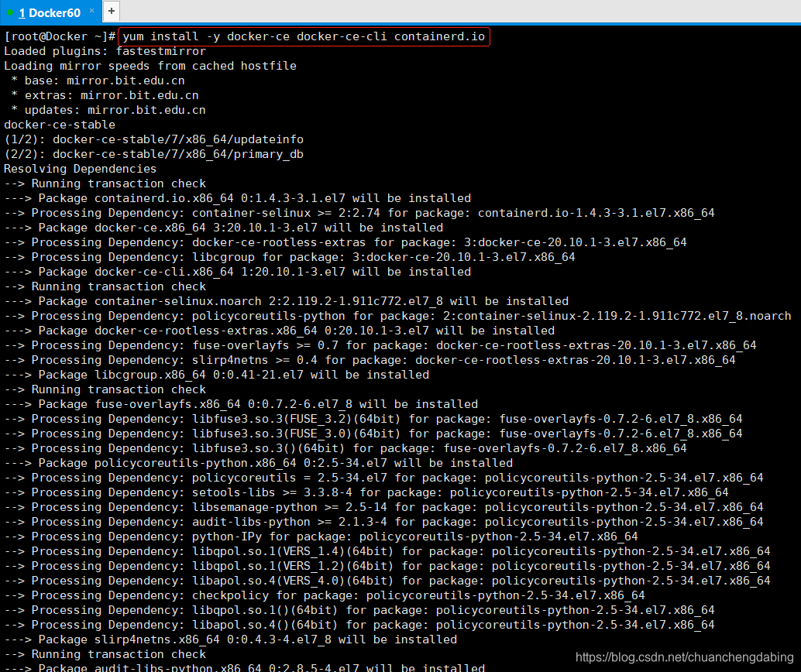Click containerd.io.x86_64 package line
The height and width of the screenshot is (672, 801).
(x=238, y=198)
